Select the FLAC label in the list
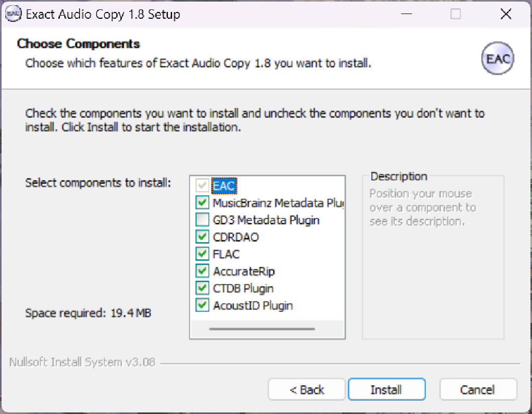The image size is (532, 414). click(x=225, y=254)
